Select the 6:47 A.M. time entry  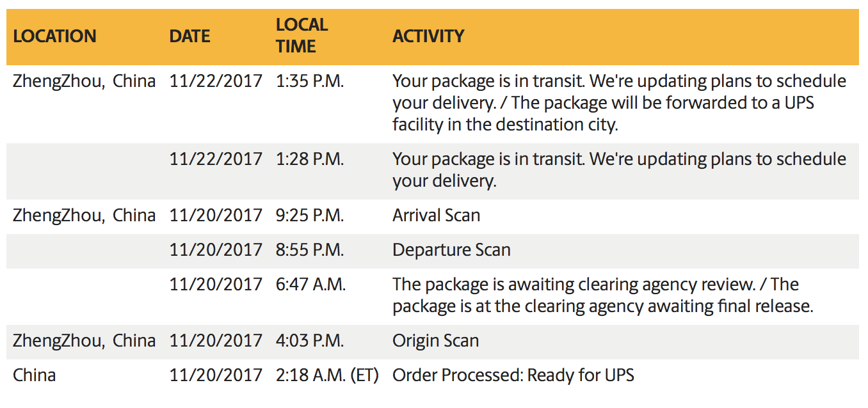(x=311, y=284)
